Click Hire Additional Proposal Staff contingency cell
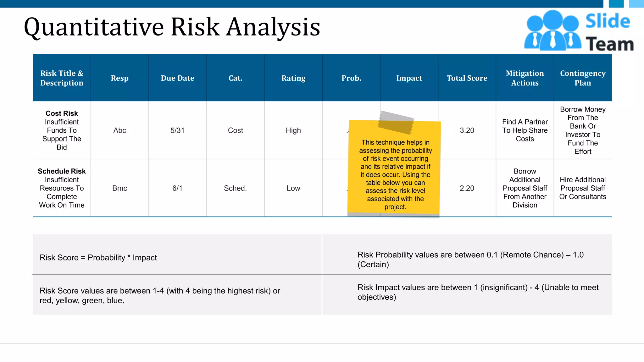 click(583, 188)
